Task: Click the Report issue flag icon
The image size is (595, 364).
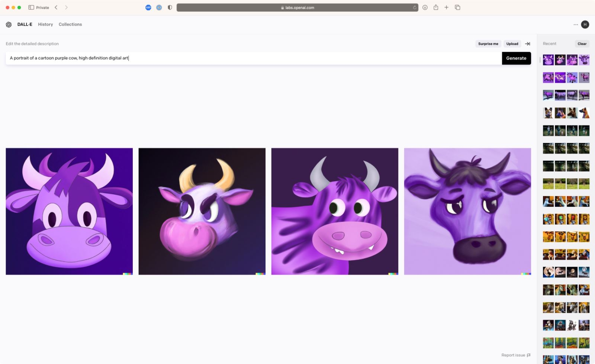Action: pos(529,355)
